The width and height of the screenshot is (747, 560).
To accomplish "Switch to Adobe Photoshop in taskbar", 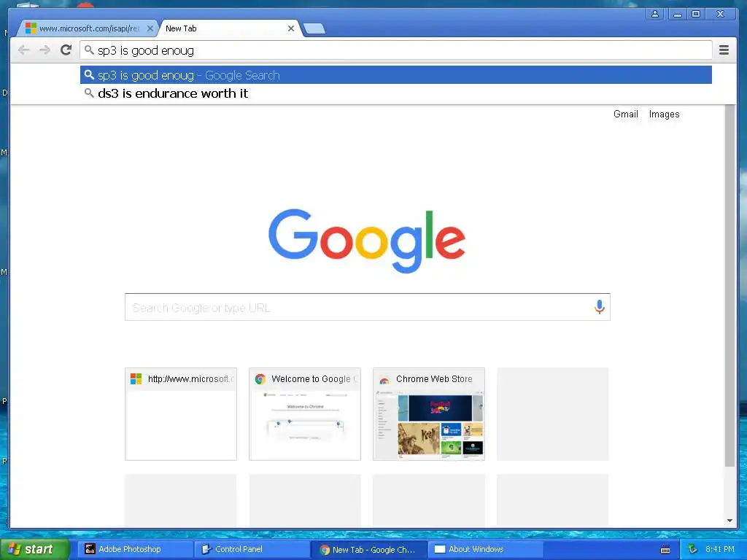I will pyautogui.click(x=136, y=549).
